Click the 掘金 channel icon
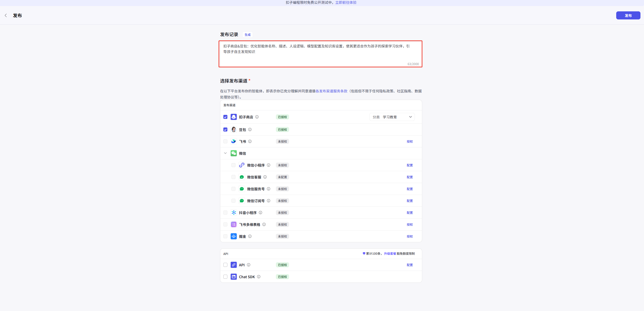This screenshot has height=311, width=644. coord(234,236)
